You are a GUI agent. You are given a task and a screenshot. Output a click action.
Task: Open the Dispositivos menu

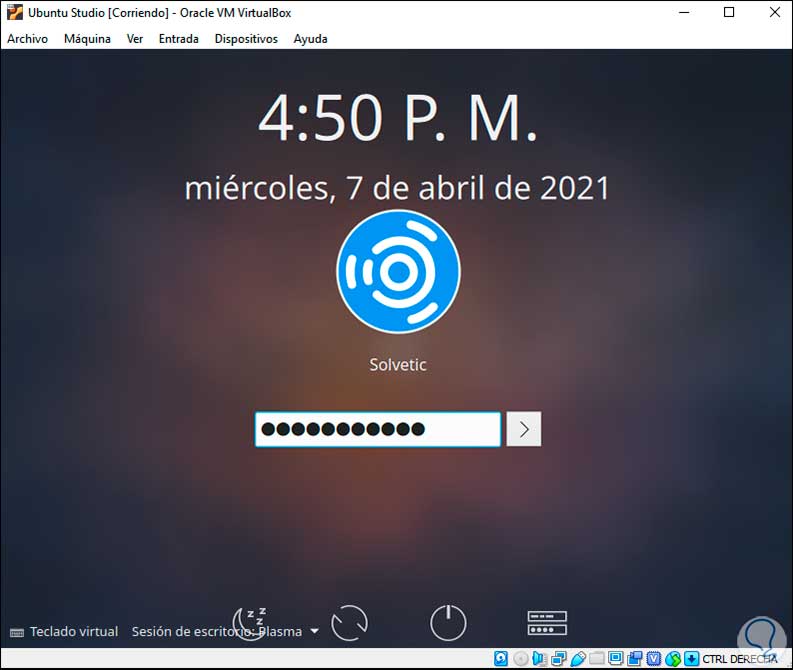[246, 39]
